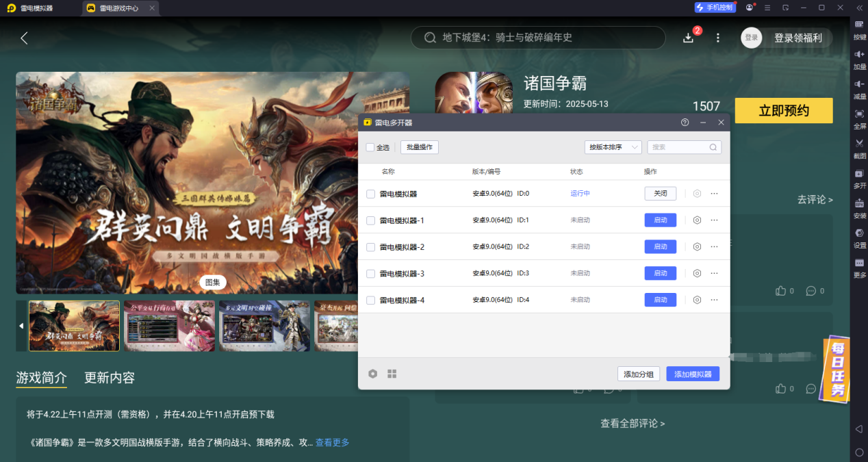Select the first 群英问鼎 thumbnail

coord(74,326)
